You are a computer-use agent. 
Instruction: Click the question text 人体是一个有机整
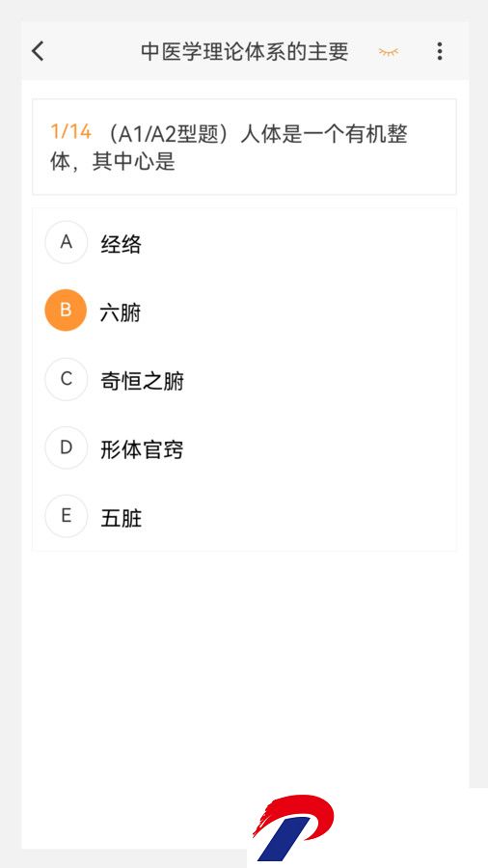click(x=324, y=134)
